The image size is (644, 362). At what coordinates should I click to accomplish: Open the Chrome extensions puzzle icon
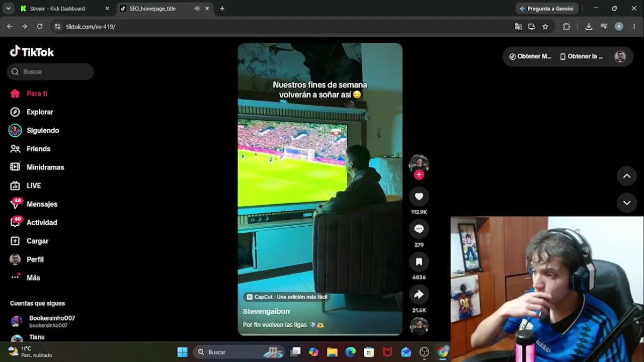point(567,27)
